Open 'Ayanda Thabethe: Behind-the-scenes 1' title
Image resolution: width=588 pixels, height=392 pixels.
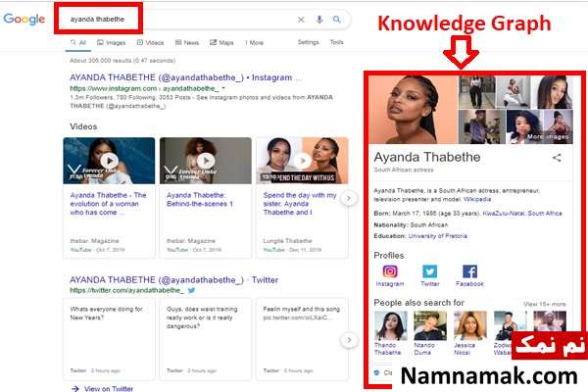click(x=200, y=200)
